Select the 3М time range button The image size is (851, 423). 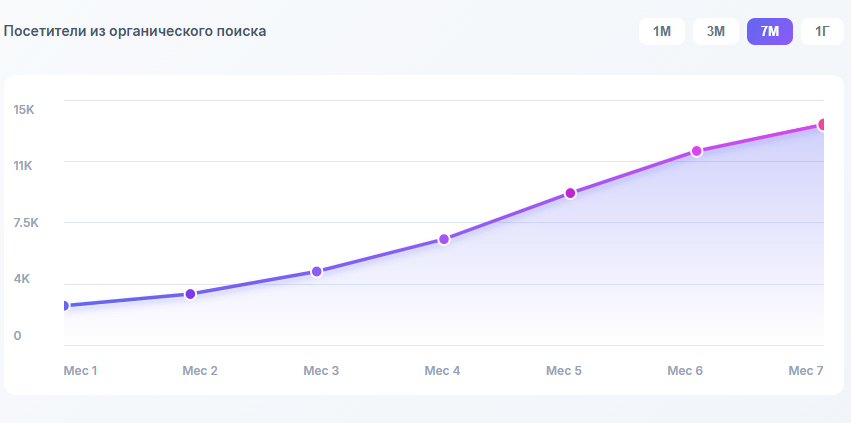(x=715, y=31)
